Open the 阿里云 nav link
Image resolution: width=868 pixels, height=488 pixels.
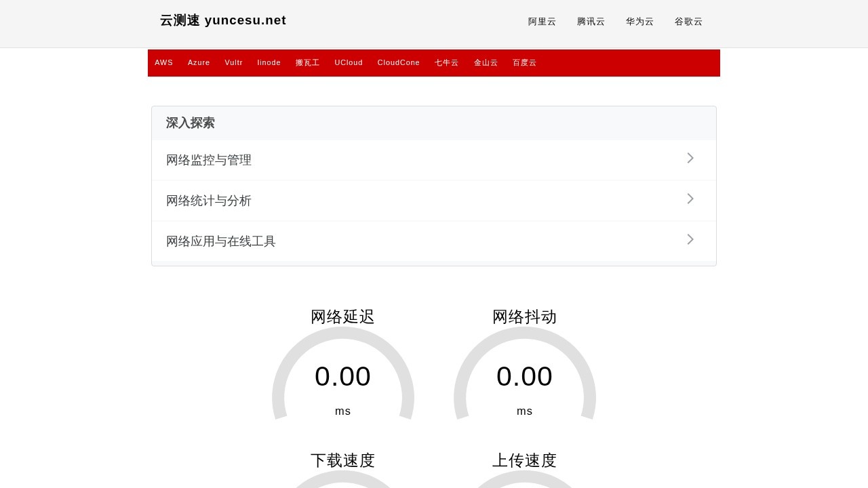[x=542, y=22]
